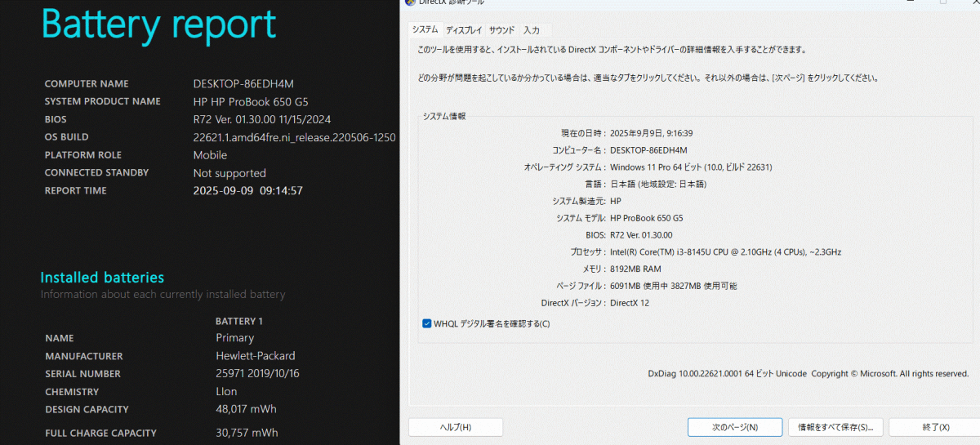Click BIOS value R72 Ver. 01.30.00 11/15/2024

(262, 119)
